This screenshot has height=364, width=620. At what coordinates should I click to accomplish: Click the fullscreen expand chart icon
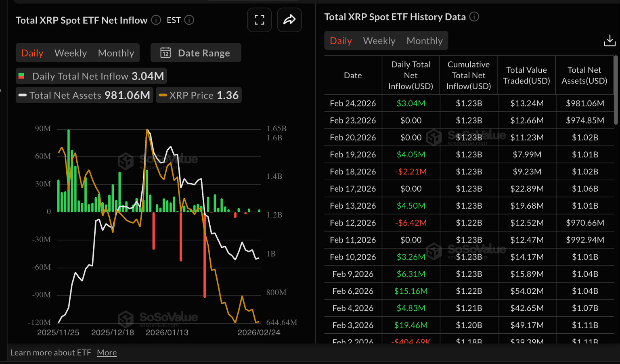(x=259, y=20)
